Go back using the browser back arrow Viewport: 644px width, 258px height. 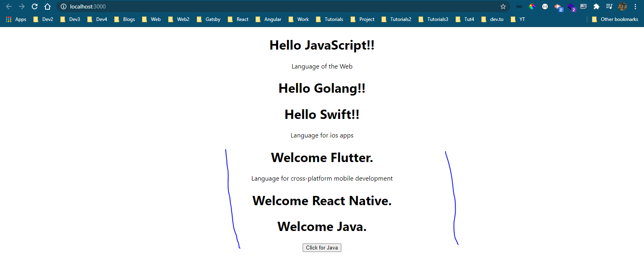(9, 6)
